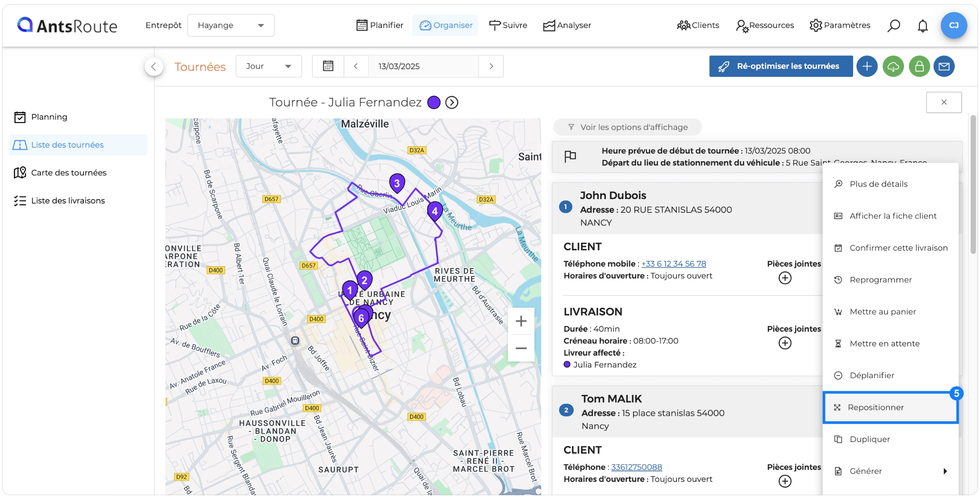Click map marker 3
The image size is (980, 499).
pyautogui.click(x=397, y=183)
